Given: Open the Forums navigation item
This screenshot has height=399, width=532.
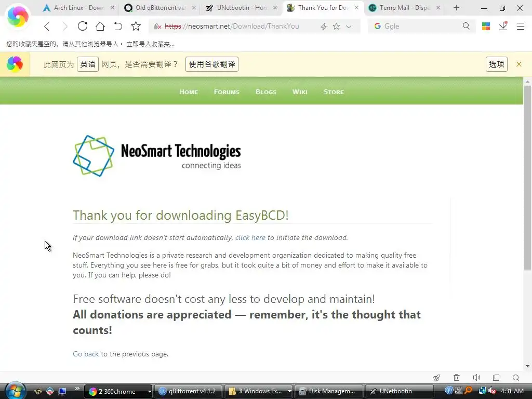Looking at the screenshot, I should (x=227, y=92).
